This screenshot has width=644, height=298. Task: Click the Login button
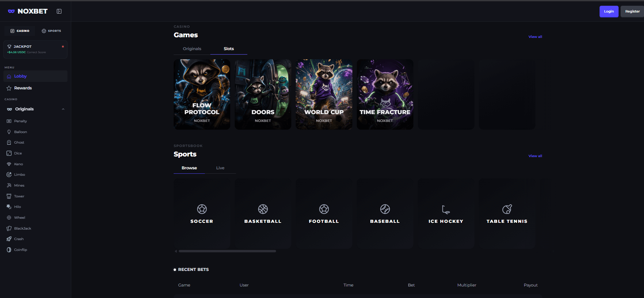tap(609, 12)
